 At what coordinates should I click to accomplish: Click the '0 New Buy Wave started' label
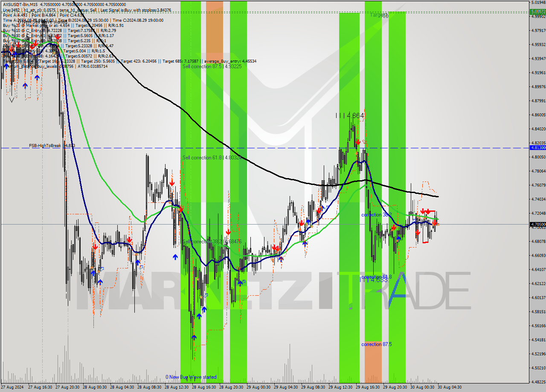191,377
